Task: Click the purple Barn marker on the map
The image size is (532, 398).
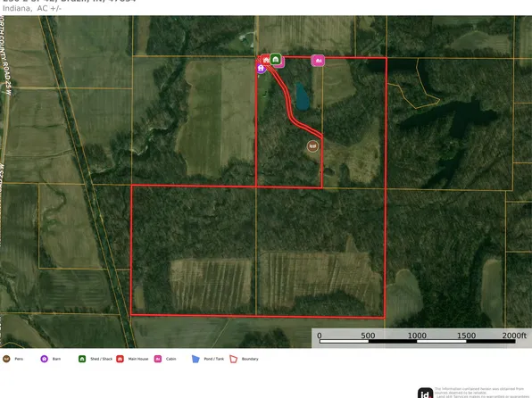Action: coord(261,68)
